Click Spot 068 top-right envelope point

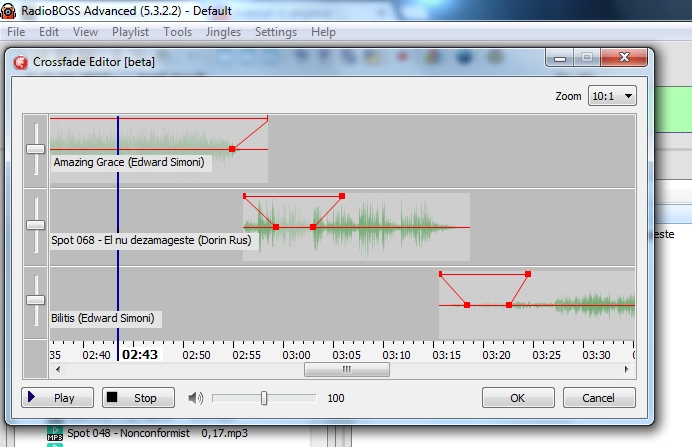coord(342,196)
